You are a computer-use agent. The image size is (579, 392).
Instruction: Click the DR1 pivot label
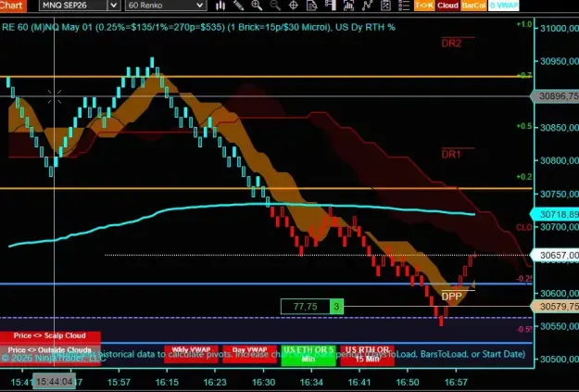(x=451, y=154)
